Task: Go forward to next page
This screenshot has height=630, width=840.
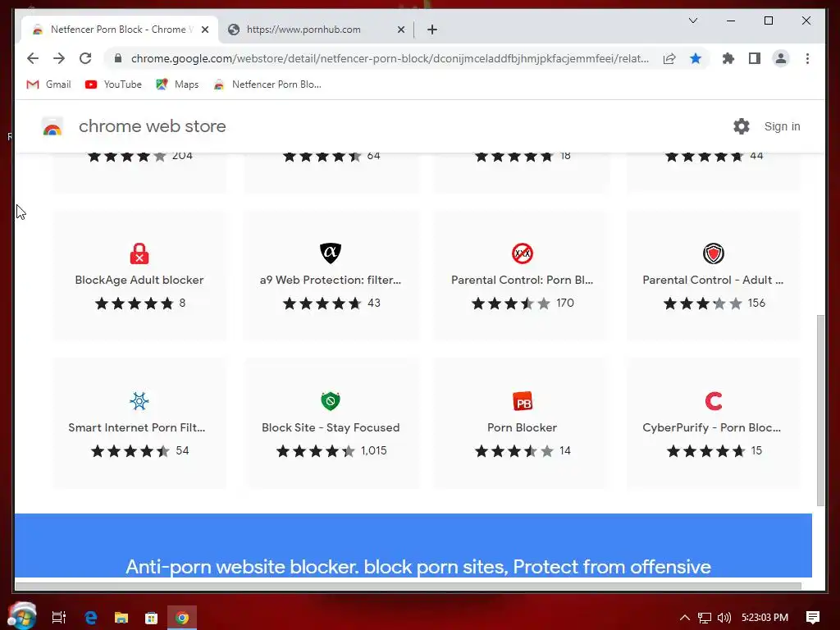Action: point(59,58)
